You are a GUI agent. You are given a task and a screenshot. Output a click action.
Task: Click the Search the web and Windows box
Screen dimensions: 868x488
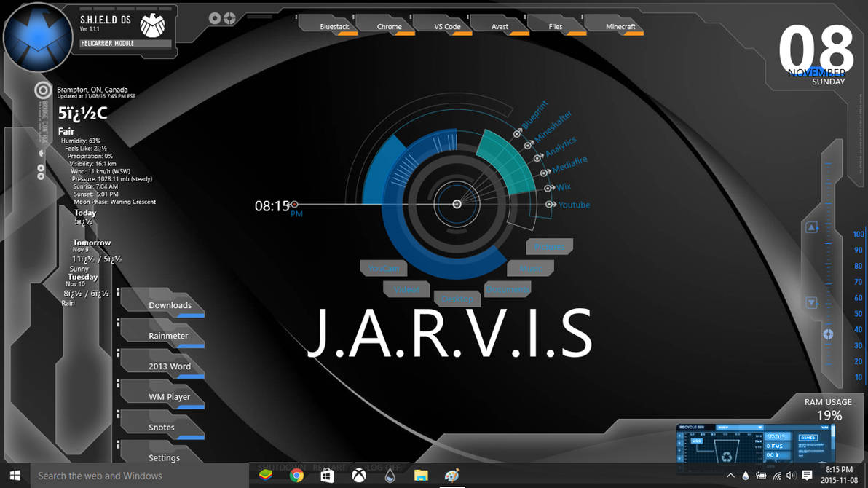coord(140,476)
